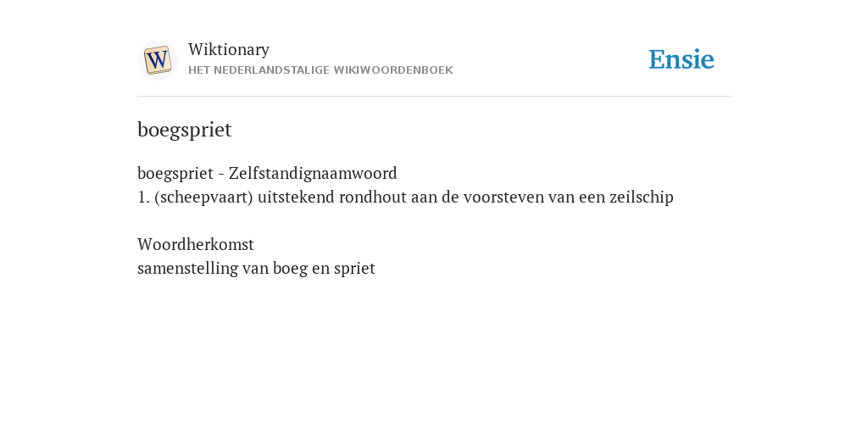Click the word rondhout in definition
Viewport: 868px width, 434px height.
tap(373, 197)
